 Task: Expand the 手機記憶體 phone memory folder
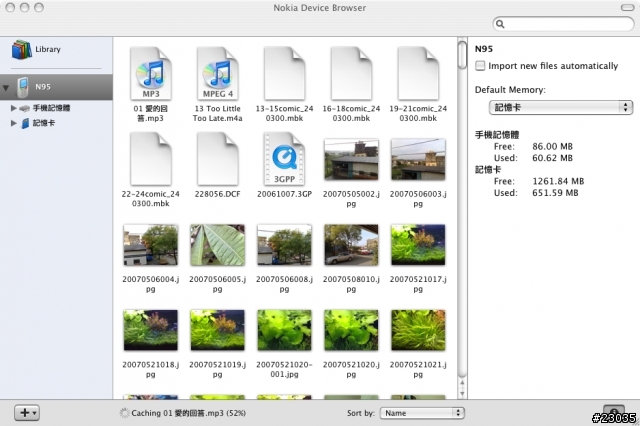(x=13, y=108)
